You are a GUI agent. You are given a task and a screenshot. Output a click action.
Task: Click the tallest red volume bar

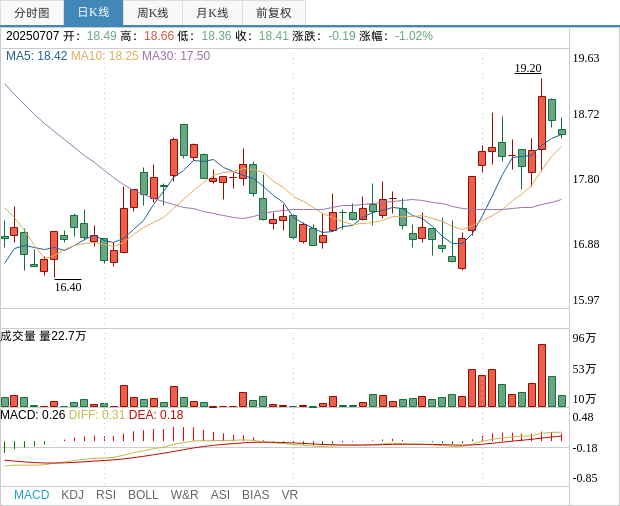(542, 376)
